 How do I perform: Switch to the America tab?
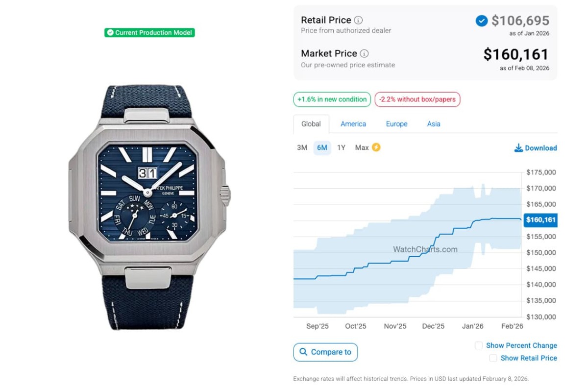[x=353, y=124]
